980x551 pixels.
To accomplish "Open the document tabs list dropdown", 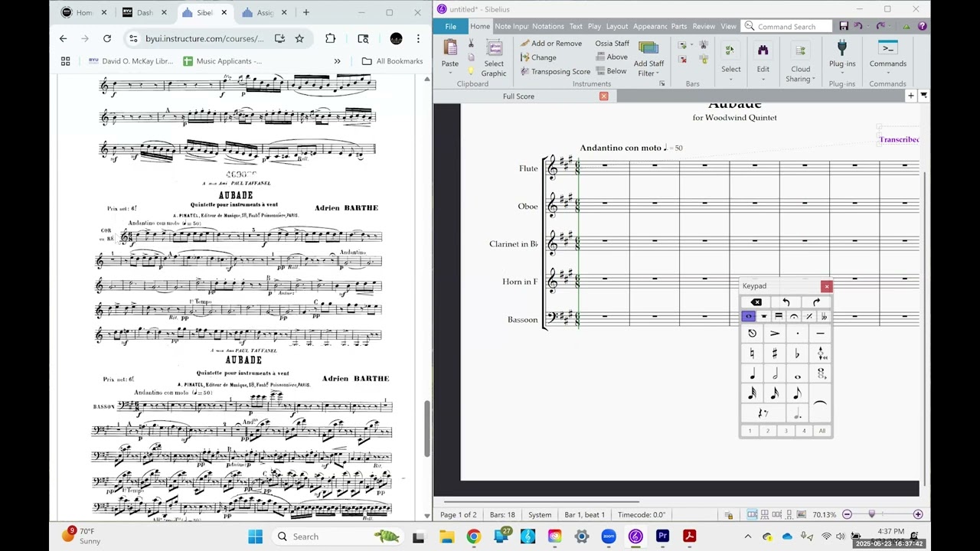I will coord(923,96).
